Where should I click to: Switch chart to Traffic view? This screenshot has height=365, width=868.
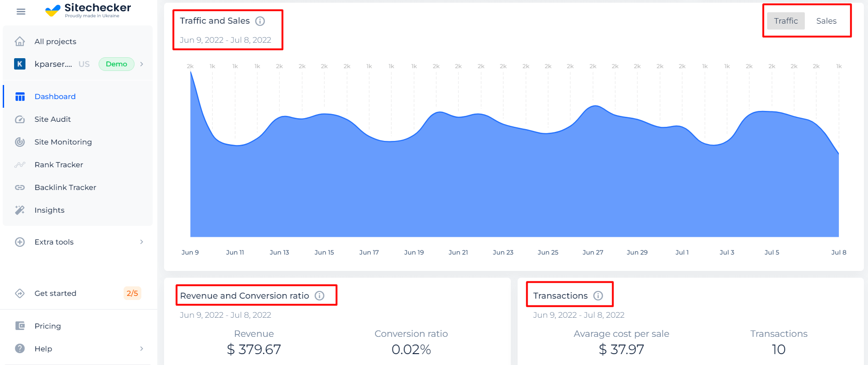point(786,21)
